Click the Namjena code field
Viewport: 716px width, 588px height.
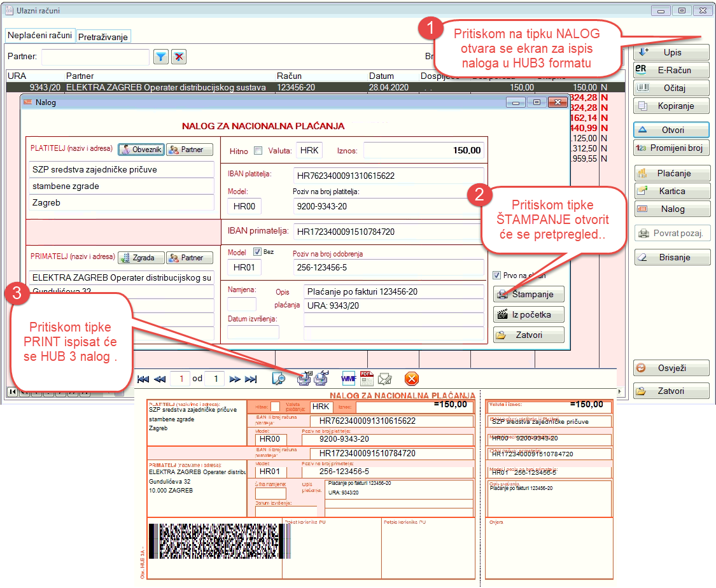click(242, 304)
